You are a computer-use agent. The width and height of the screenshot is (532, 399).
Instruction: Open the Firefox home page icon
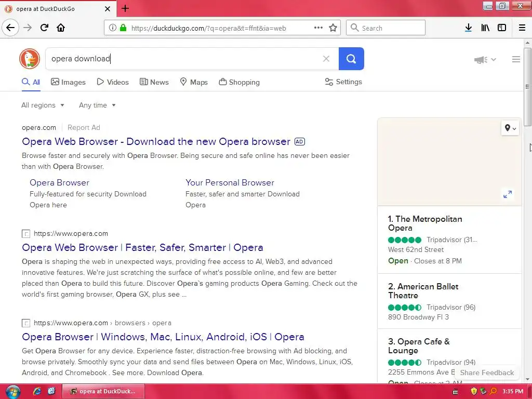click(x=61, y=28)
